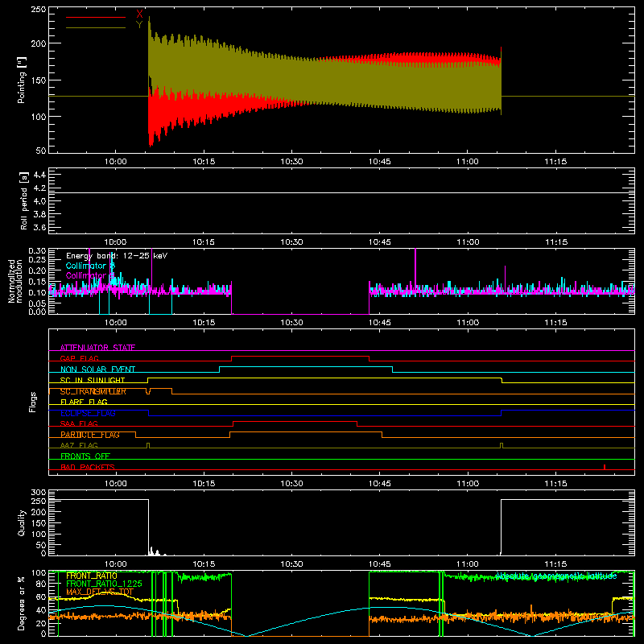Click the NON_SOLAR_EVENT flag label
The width and height of the screenshot is (644, 644).
coord(97,369)
